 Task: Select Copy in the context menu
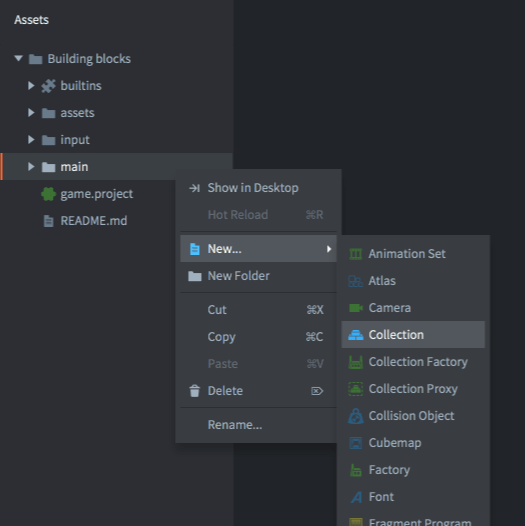(258, 336)
